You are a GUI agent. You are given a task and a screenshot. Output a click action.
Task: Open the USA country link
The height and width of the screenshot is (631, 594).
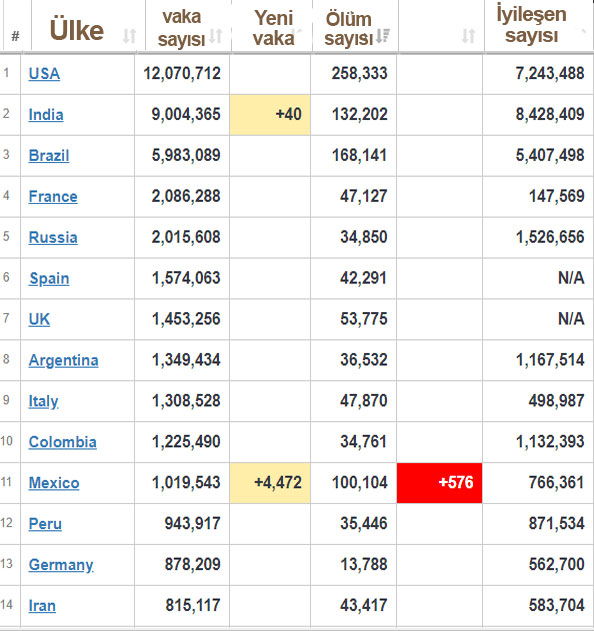click(x=44, y=74)
